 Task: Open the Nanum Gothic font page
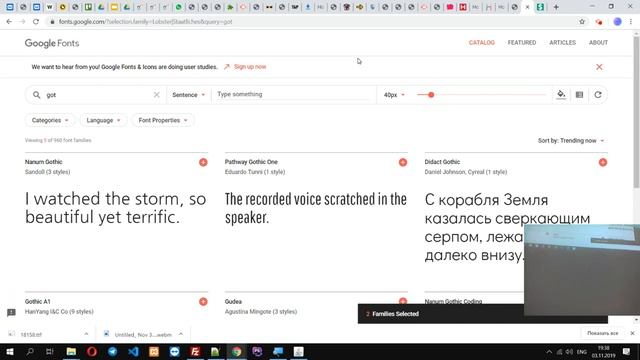(44, 162)
